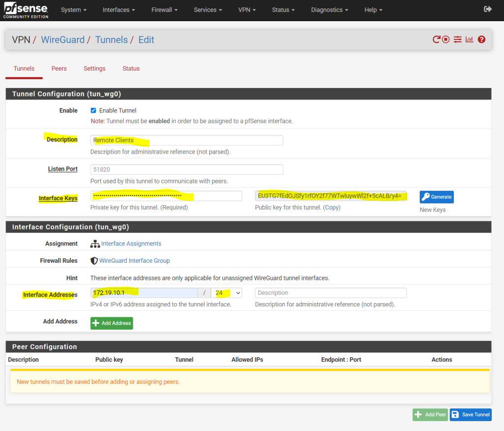Click the Listen Port label
Screen dimensions: 504x431
(63, 169)
